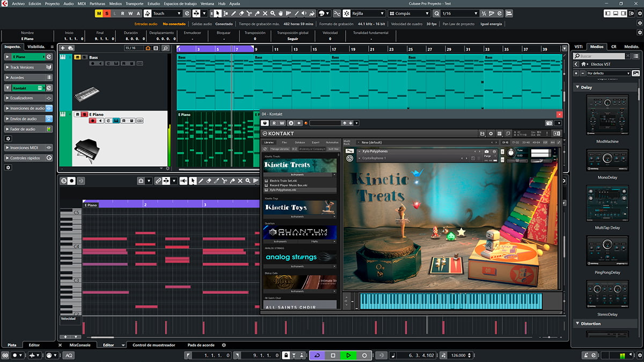644x362 pixels.
Task: Toggle global Mute M button in toolbar
Action: pos(99,13)
